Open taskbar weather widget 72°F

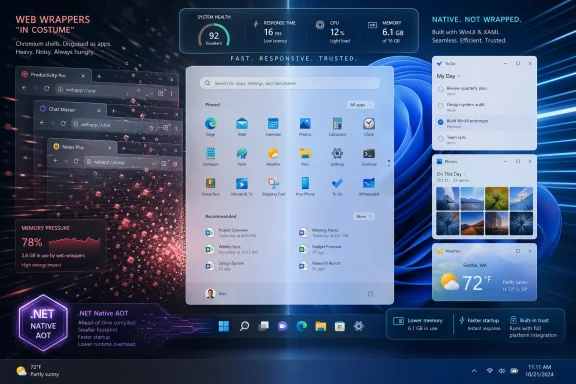37,371
